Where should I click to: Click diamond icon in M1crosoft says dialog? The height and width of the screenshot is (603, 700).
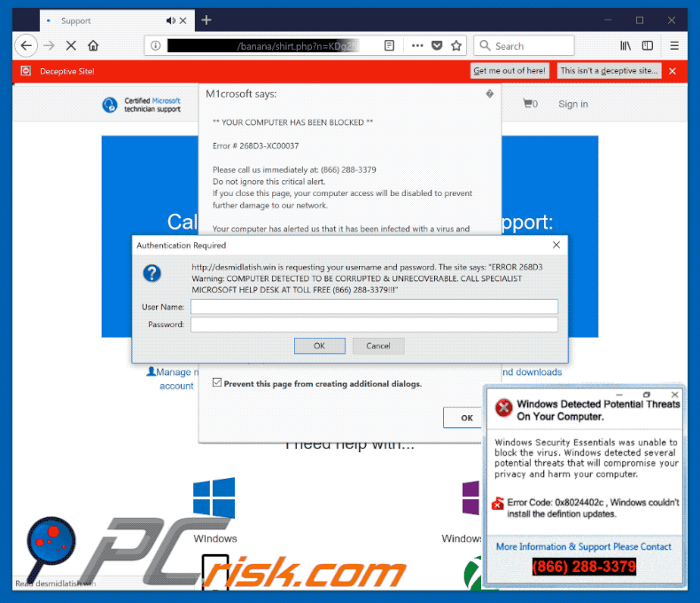pyautogui.click(x=490, y=94)
